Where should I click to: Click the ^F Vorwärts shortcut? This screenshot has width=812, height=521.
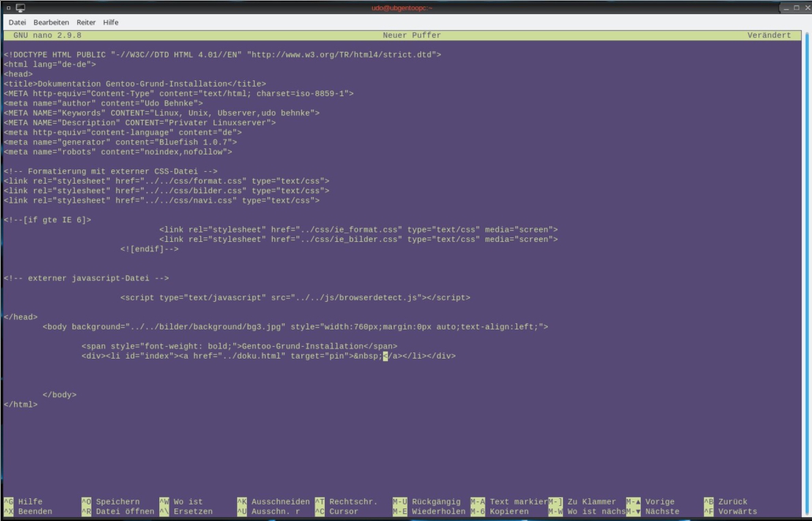click(x=730, y=512)
